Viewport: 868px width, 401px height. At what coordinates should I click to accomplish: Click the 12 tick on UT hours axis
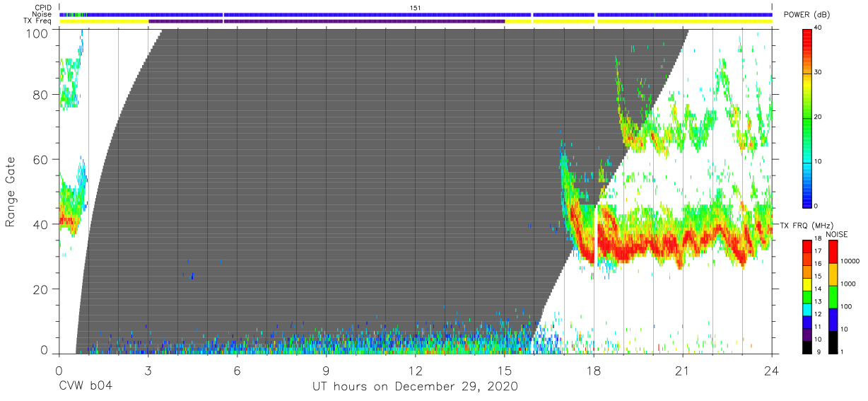(x=416, y=370)
